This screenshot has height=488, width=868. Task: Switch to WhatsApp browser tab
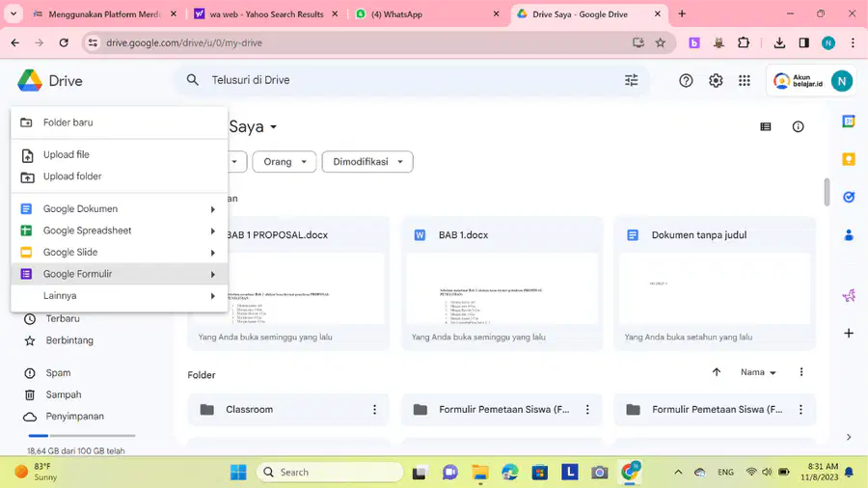point(427,14)
